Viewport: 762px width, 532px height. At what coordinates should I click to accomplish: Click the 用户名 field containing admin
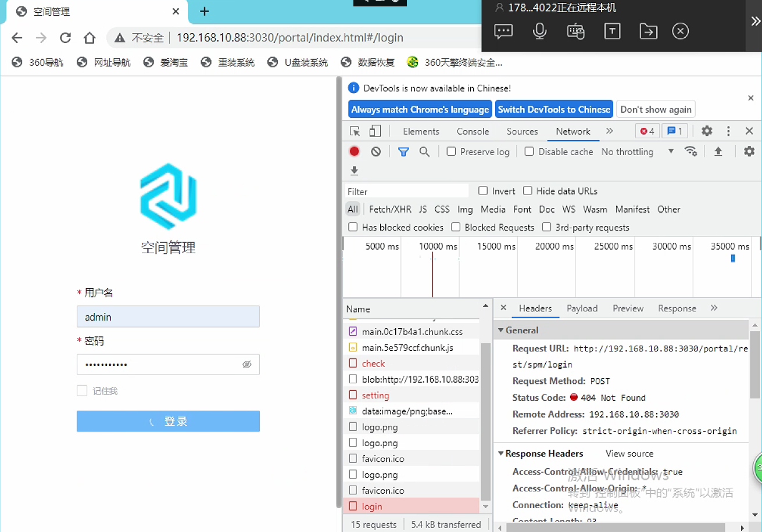(x=168, y=317)
